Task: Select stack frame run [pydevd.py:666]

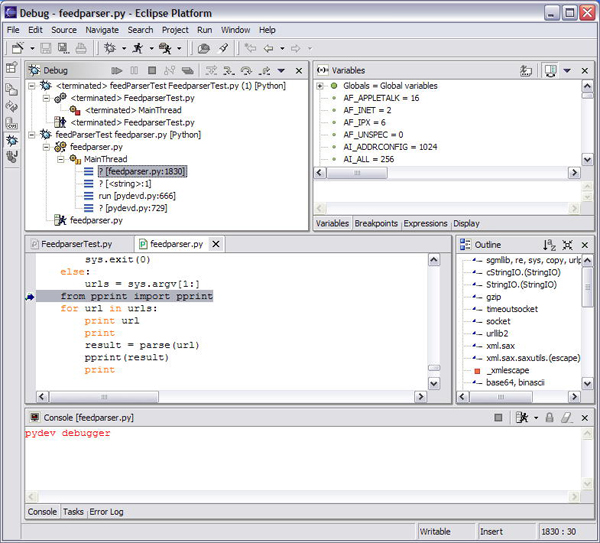Action: tap(137, 196)
